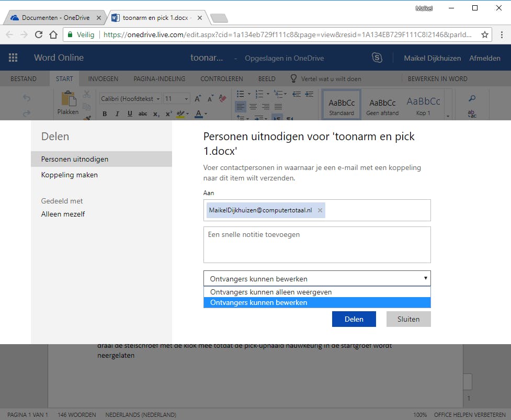Click the Een snelle notitie toevoegen box
The width and height of the screenshot is (511, 420).
(x=317, y=245)
